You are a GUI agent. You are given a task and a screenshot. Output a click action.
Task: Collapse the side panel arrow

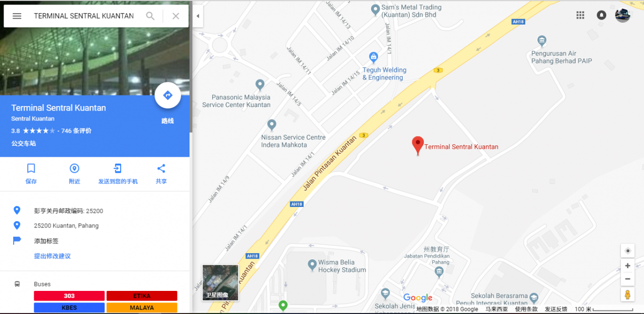click(x=198, y=16)
